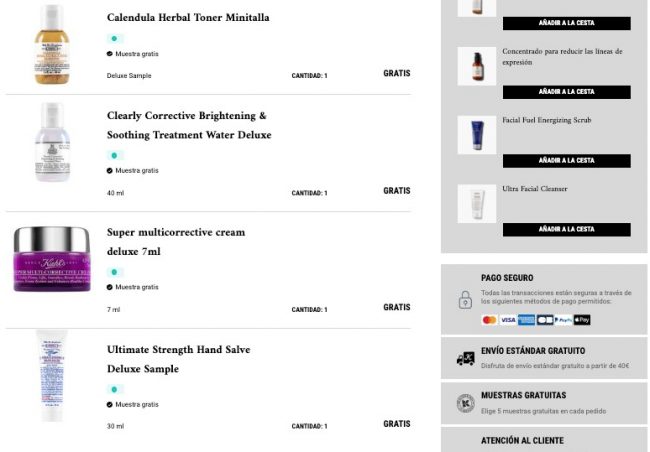
Task: Add the expression lines concentrate to the basket
Action: 566,91
